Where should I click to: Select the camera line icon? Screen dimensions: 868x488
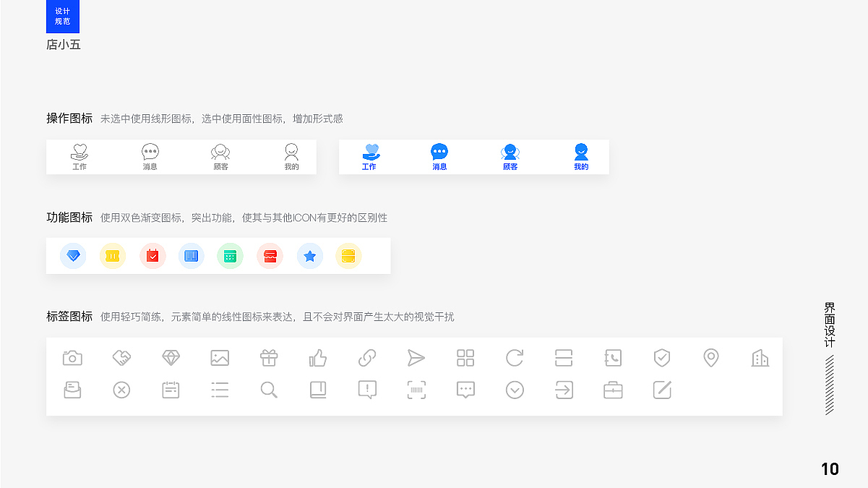click(x=72, y=358)
